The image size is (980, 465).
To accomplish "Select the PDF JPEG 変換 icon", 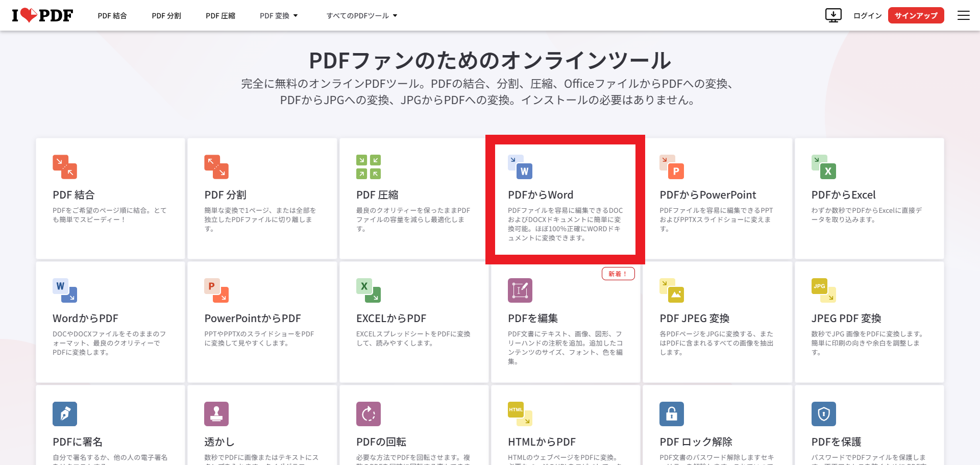I will click(x=672, y=290).
